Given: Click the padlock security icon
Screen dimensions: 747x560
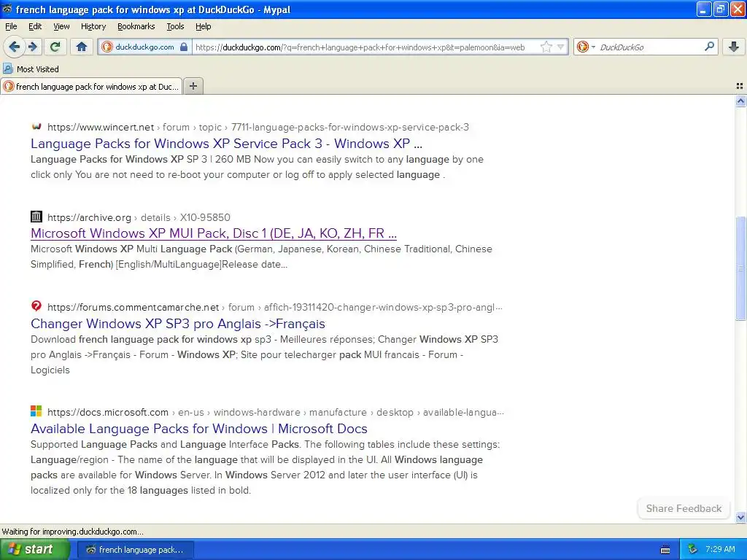Looking at the screenshot, I should click(184, 47).
